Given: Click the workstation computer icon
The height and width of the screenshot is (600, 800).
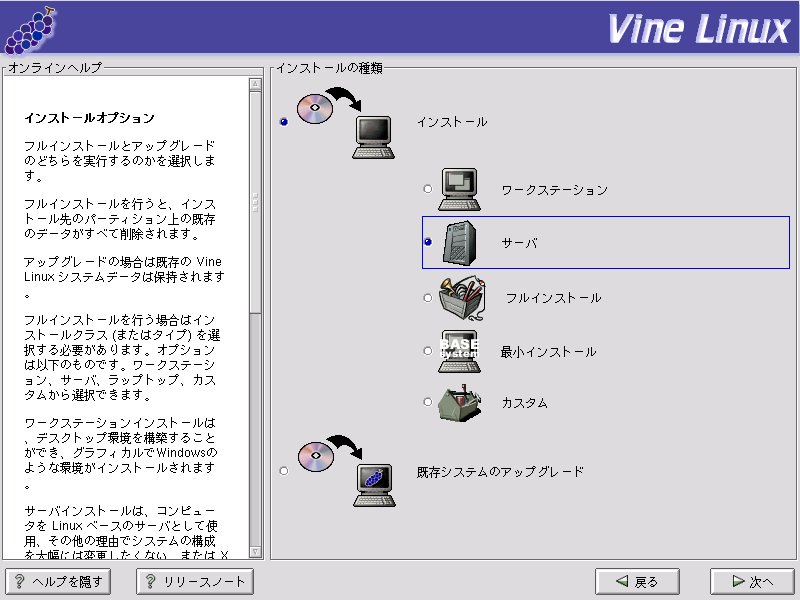Looking at the screenshot, I should [x=459, y=189].
